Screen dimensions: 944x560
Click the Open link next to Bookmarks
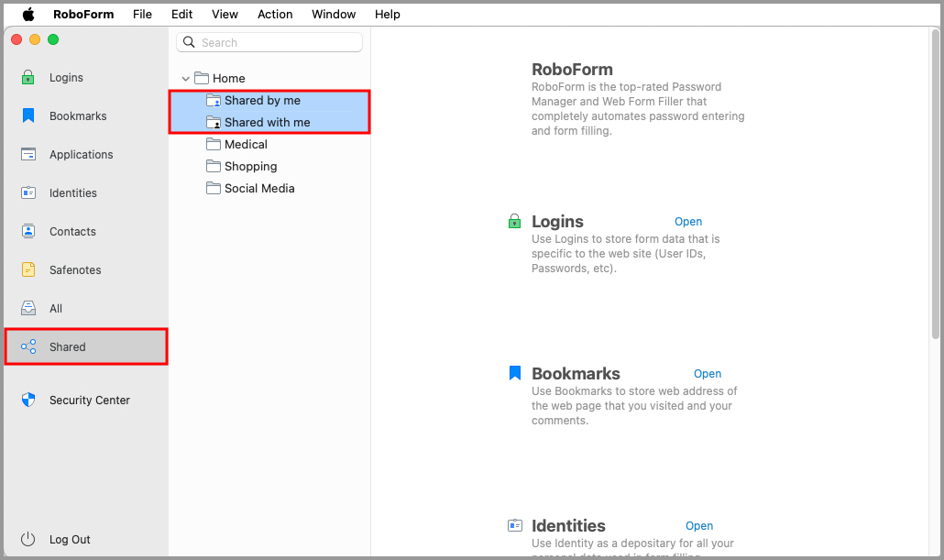(708, 374)
